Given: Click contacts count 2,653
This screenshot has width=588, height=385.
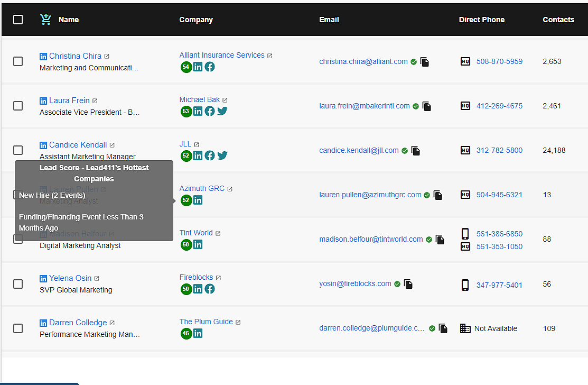Looking at the screenshot, I should coord(552,61).
